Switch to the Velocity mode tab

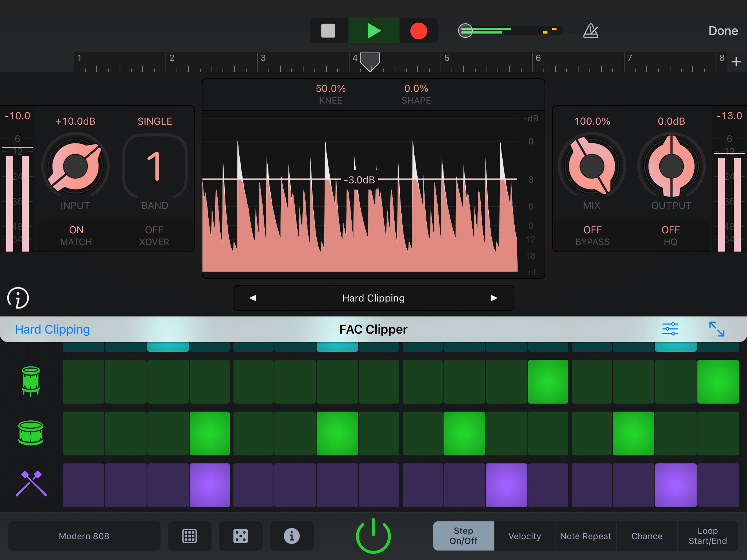coord(525,536)
